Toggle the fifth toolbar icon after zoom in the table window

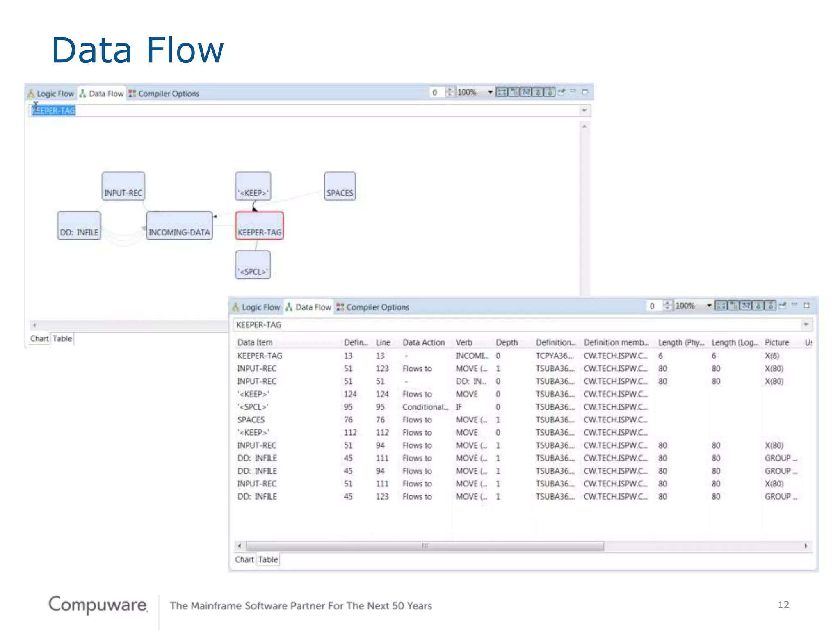point(770,306)
